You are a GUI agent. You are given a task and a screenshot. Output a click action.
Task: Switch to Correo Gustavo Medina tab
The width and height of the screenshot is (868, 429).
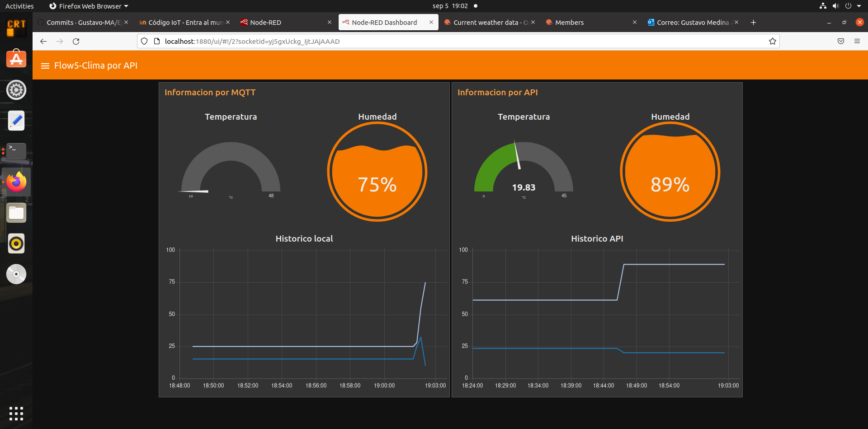tap(693, 23)
